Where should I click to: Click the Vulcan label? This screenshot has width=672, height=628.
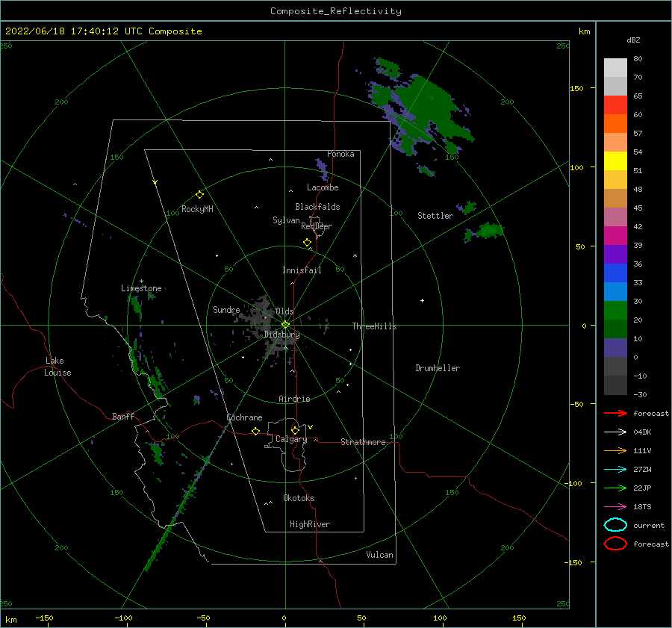pyautogui.click(x=379, y=555)
